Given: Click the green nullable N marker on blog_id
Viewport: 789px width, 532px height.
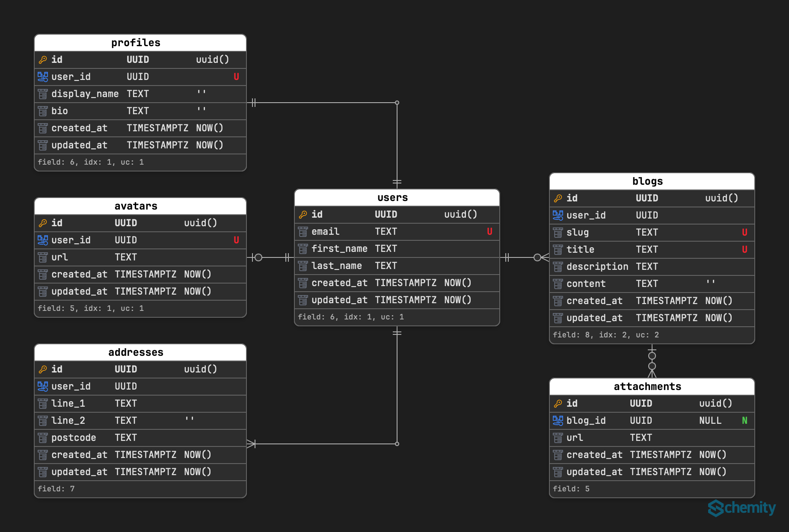Looking at the screenshot, I should point(745,421).
